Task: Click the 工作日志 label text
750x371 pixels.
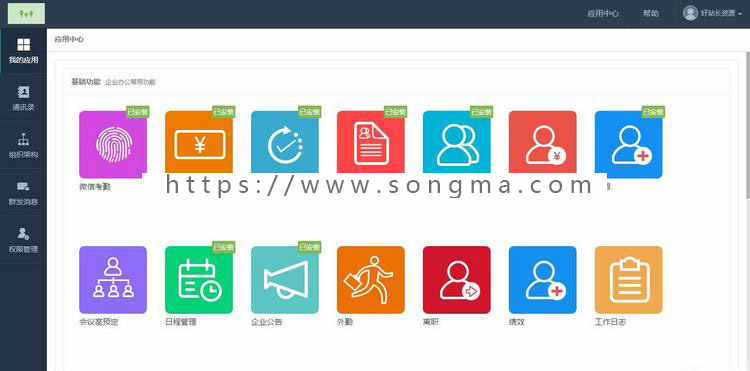Action: point(610,322)
